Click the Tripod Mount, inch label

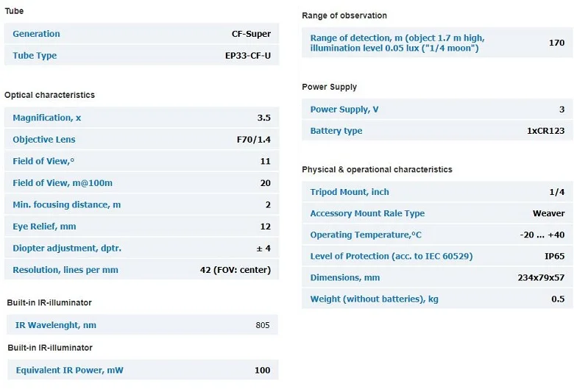tap(350, 192)
